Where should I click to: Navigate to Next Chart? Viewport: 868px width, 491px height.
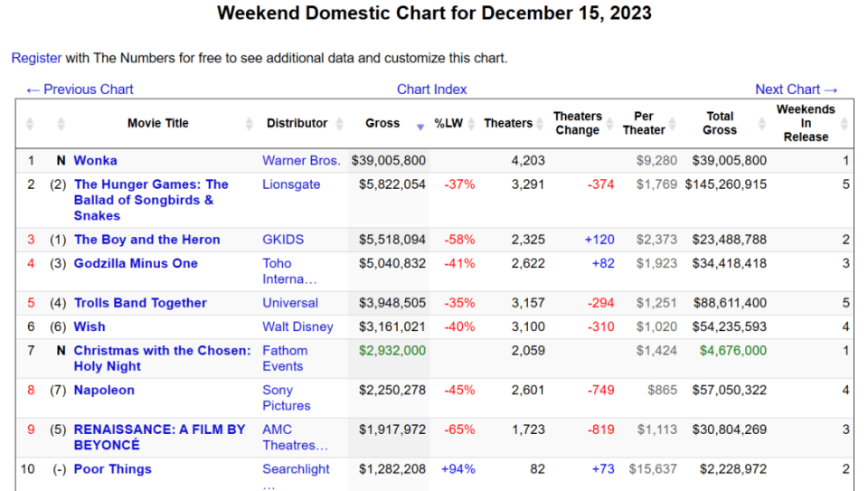797,90
